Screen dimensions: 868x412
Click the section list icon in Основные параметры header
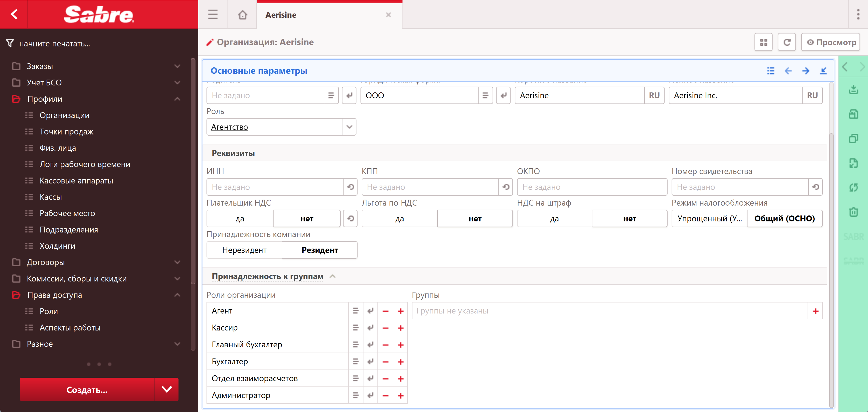click(770, 71)
